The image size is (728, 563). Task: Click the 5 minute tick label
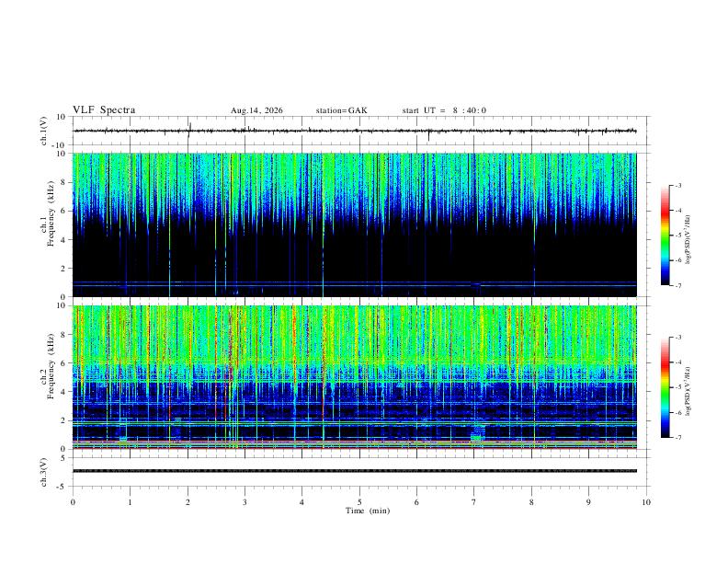359,502
